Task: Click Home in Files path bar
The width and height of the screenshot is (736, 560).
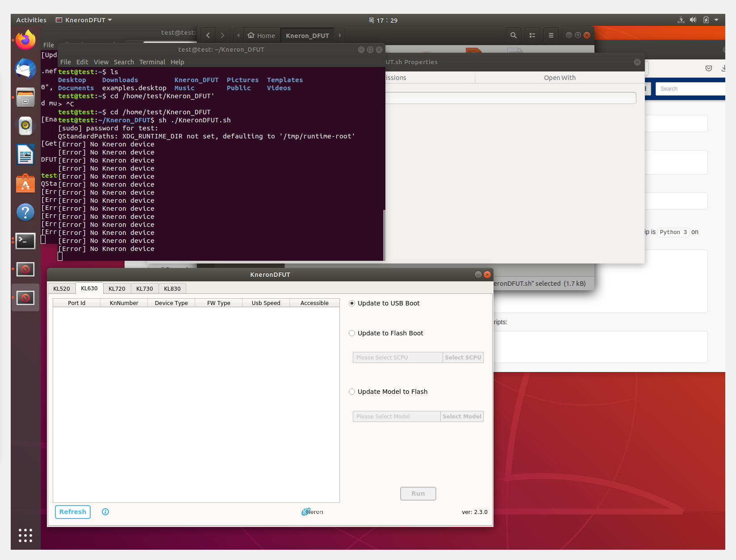Action: [262, 35]
